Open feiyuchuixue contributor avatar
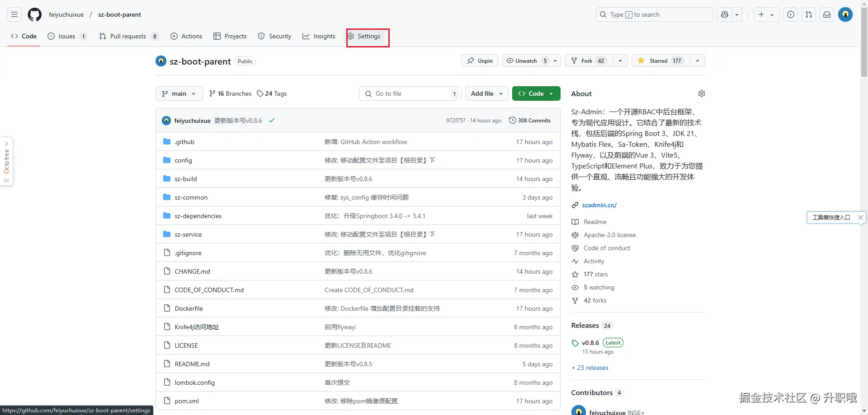This screenshot has width=868, height=415. (x=578, y=411)
